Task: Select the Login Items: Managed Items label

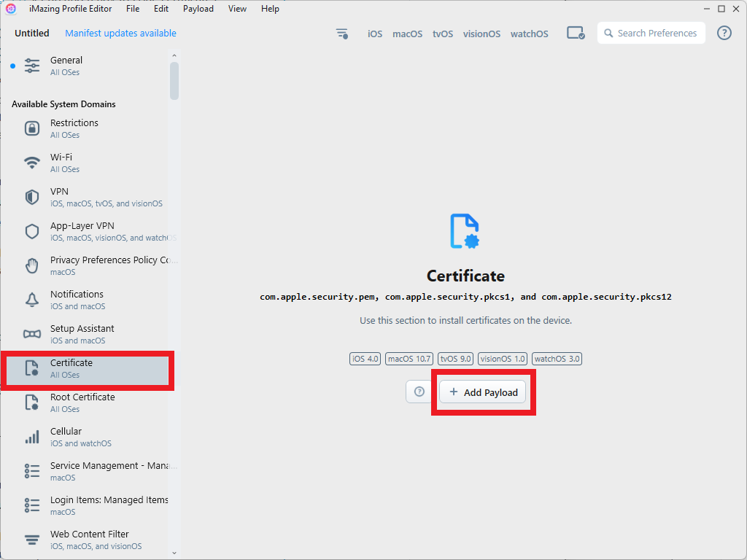Action: tap(109, 499)
